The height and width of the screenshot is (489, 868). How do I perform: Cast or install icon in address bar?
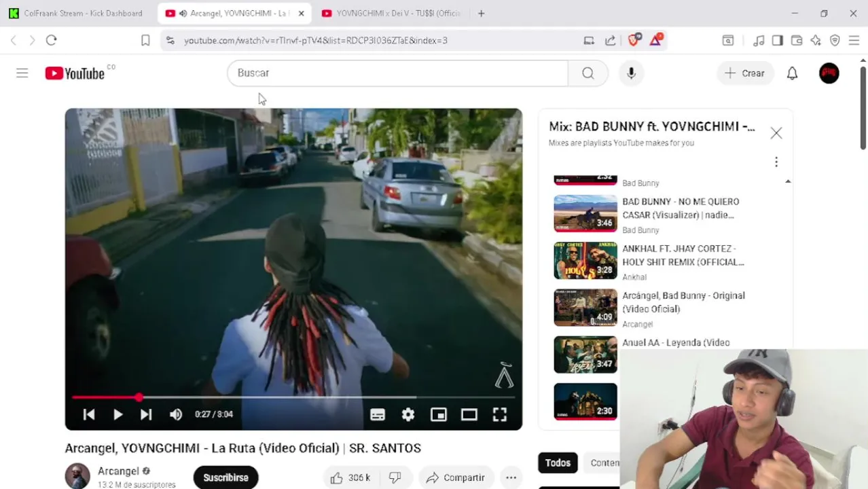pyautogui.click(x=589, y=41)
